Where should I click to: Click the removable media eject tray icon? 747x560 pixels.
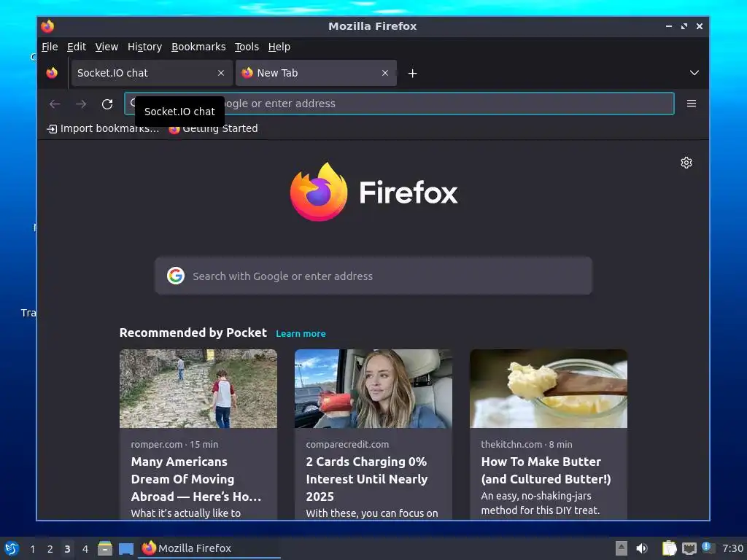622,548
